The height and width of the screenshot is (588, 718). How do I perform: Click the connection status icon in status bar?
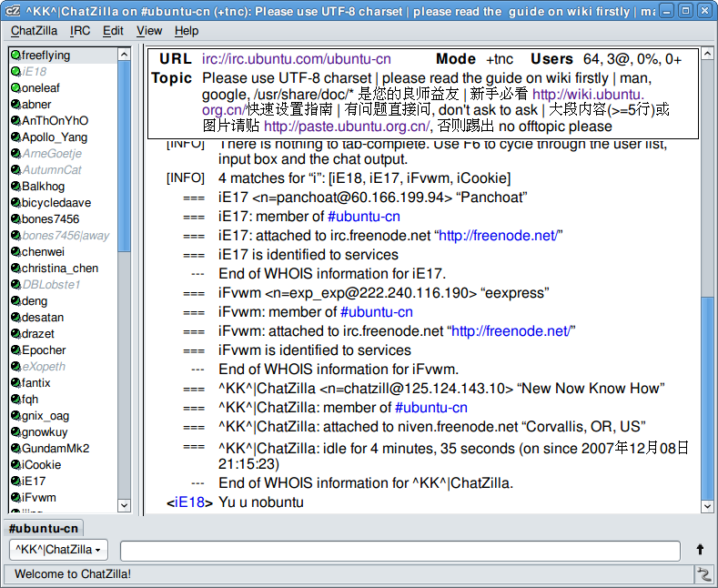coord(704,573)
